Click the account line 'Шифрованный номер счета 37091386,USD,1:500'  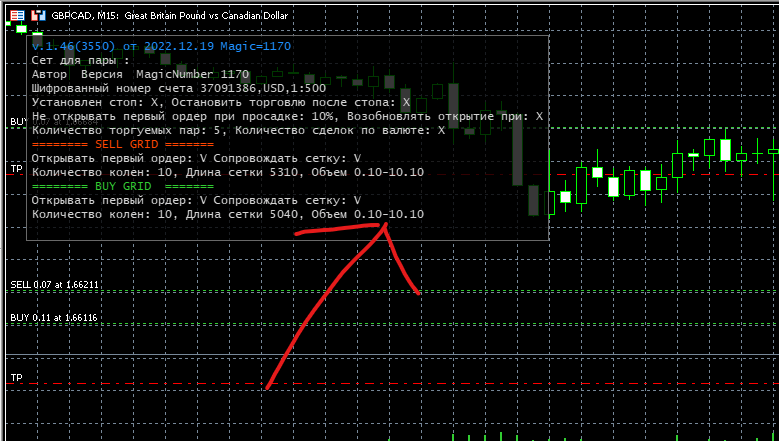click(179, 88)
